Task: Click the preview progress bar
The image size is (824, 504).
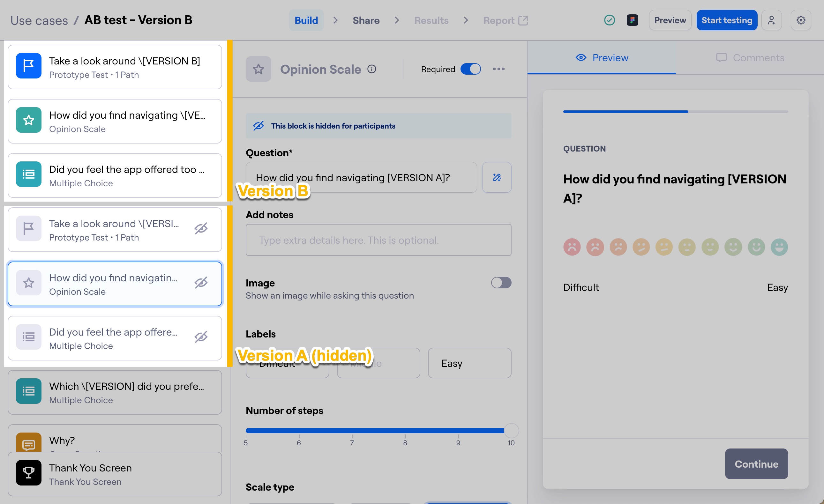Action: [676, 112]
